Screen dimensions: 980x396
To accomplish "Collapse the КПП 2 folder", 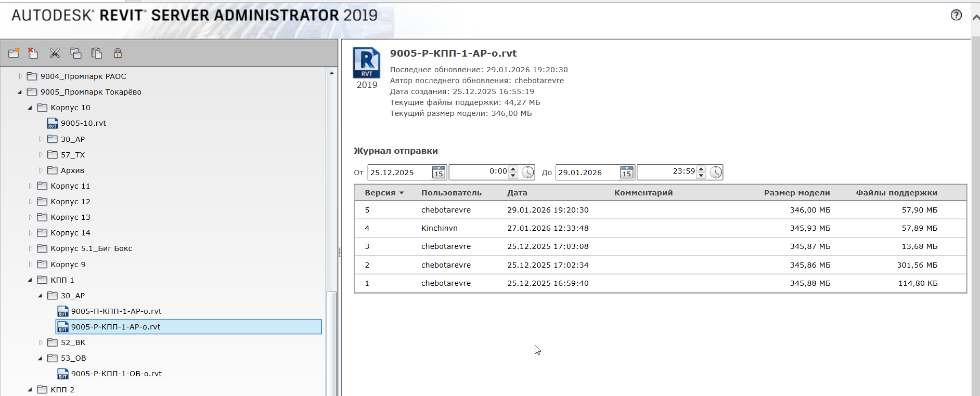I will [30, 389].
